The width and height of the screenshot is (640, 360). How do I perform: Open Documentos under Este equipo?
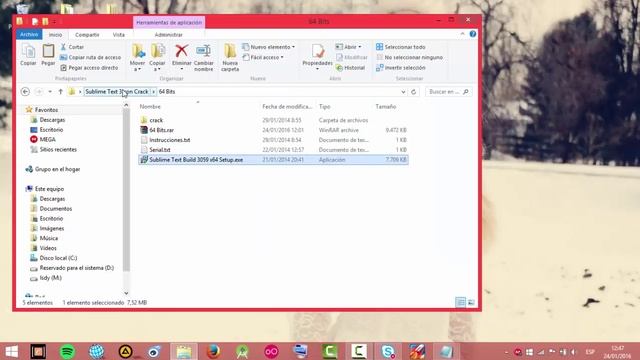pos(56,209)
